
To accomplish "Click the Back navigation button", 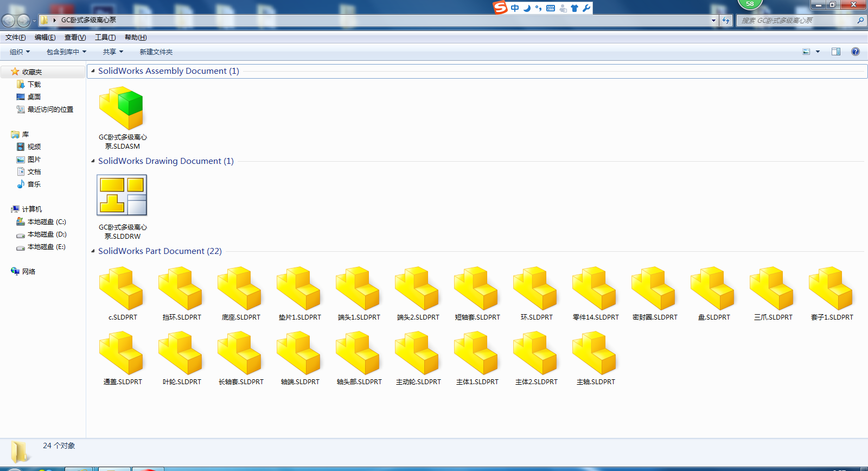I will [x=8, y=21].
